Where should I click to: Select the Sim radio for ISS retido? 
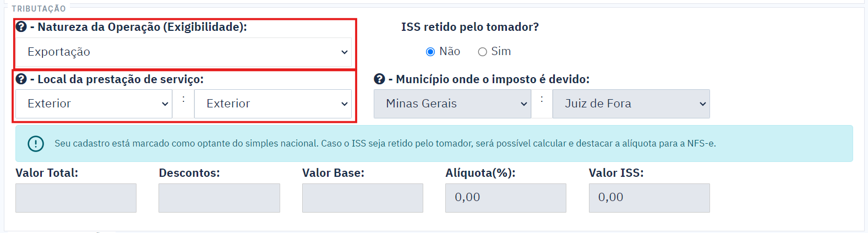click(483, 52)
